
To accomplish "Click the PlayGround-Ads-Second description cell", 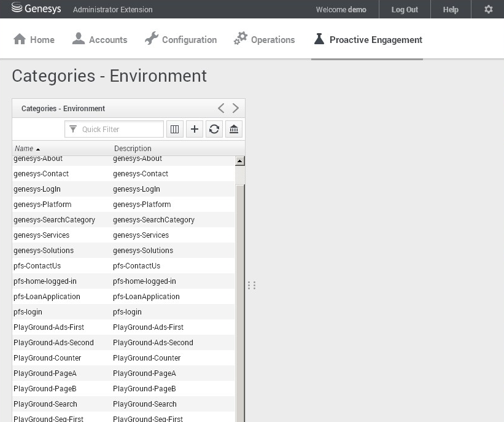I will (x=153, y=343).
